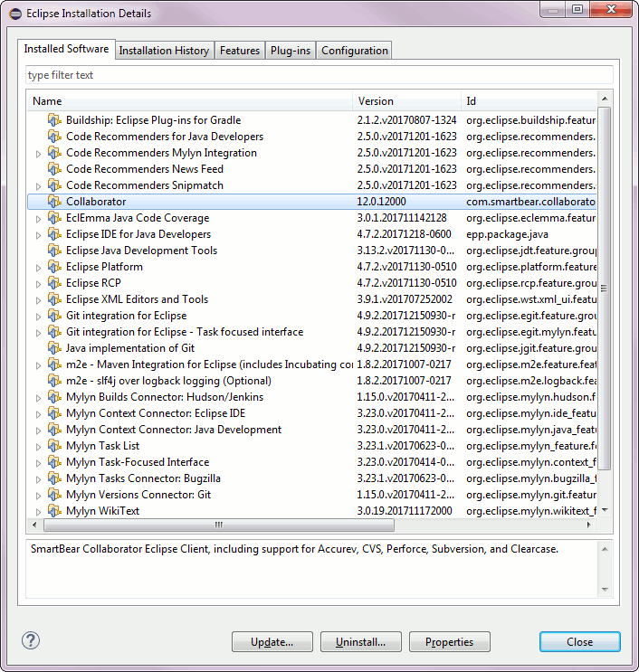Expand Code Recommenders Mylyn Integration node
639x672 pixels.
[x=38, y=154]
